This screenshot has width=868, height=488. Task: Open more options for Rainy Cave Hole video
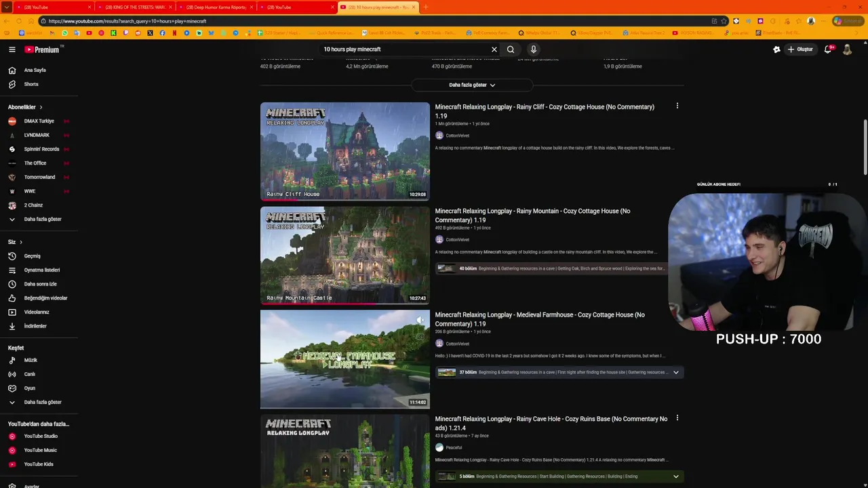click(677, 418)
